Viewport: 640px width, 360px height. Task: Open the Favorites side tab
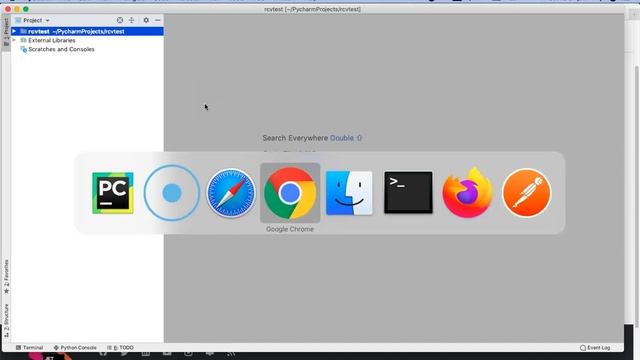pos(6,276)
